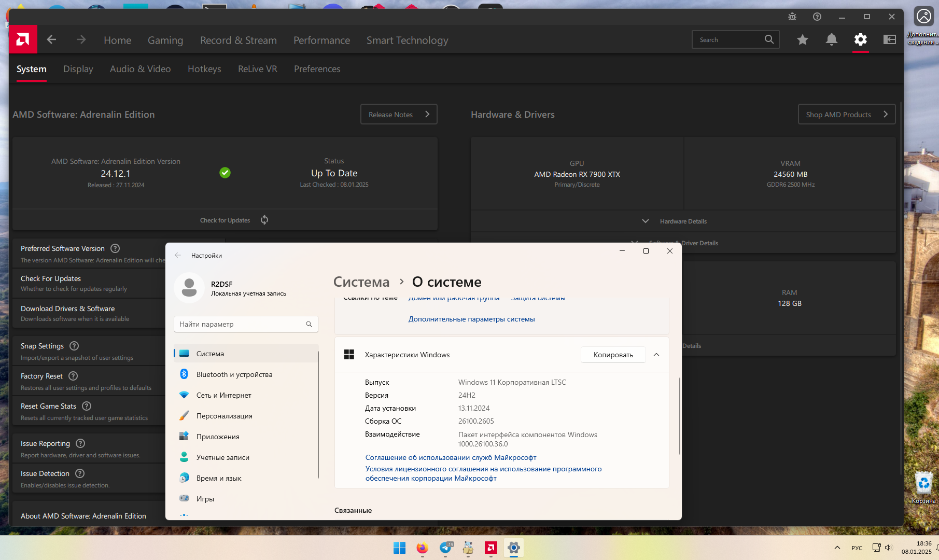
Task: Select Игры in settings sidebar
Action: 246,499
